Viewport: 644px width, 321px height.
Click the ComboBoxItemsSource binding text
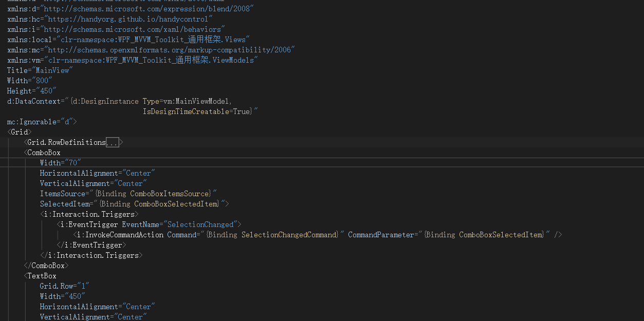tap(170, 194)
